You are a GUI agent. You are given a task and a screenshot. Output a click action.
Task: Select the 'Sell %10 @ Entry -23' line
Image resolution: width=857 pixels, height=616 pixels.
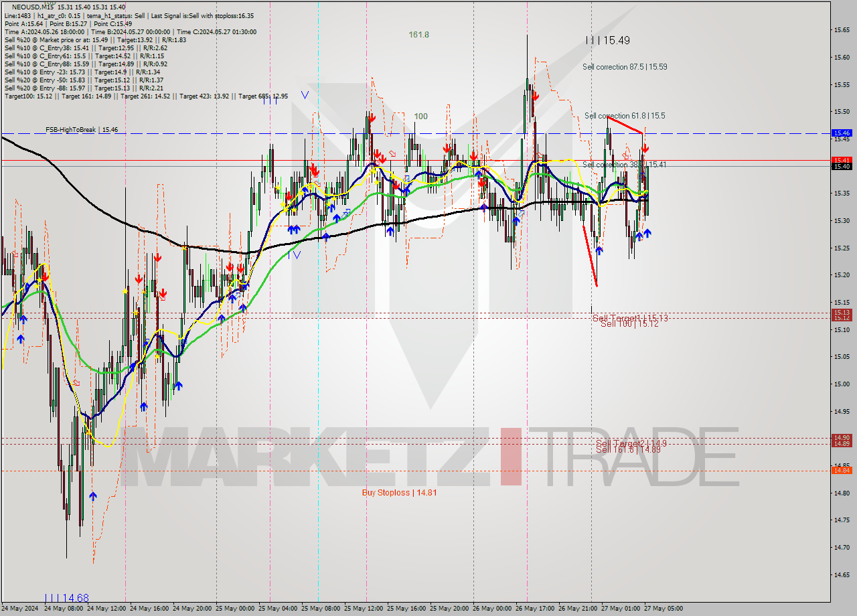[82, 72]
